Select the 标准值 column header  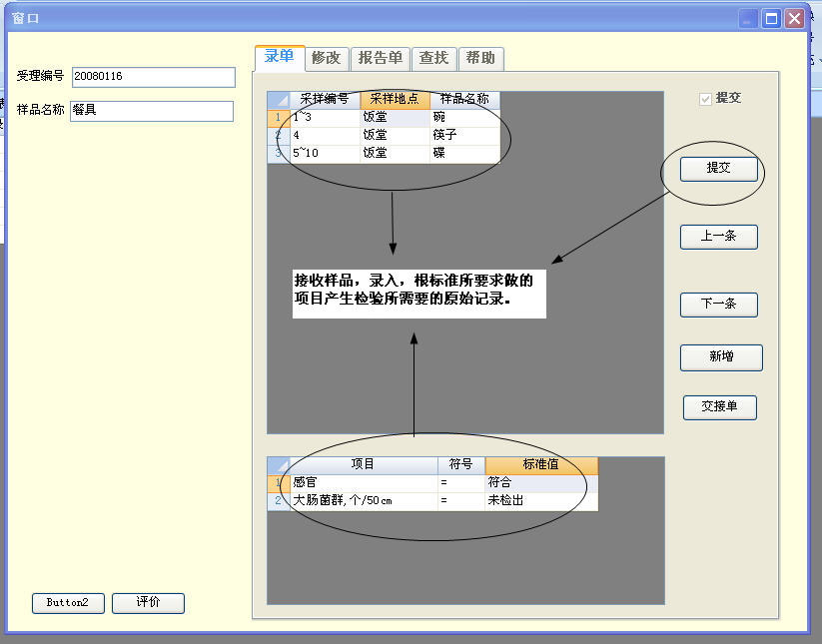(540, 464)
